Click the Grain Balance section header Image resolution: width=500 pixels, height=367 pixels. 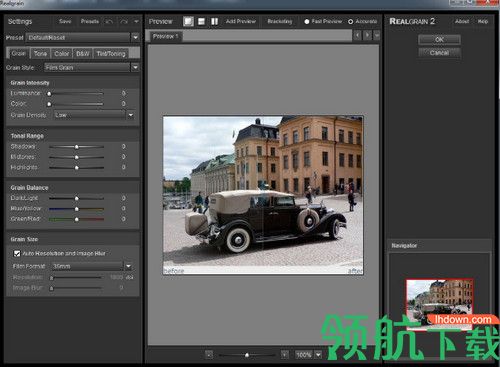(29, 188)
